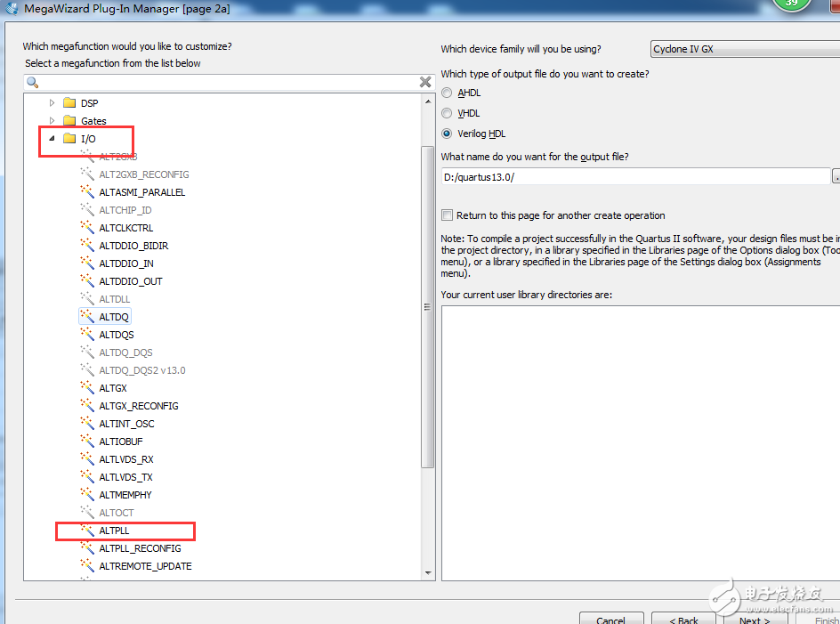Screen dimensions: 840x624
Task: Click the ALTMEMPHY wand icon
Action: click(x=87, y=494)
